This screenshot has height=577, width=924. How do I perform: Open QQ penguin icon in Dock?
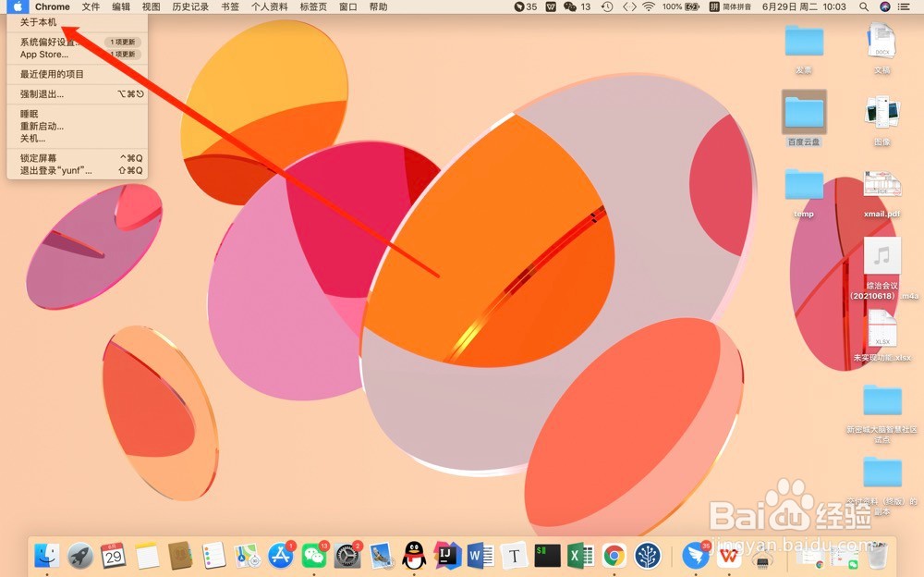pos(414,555)
